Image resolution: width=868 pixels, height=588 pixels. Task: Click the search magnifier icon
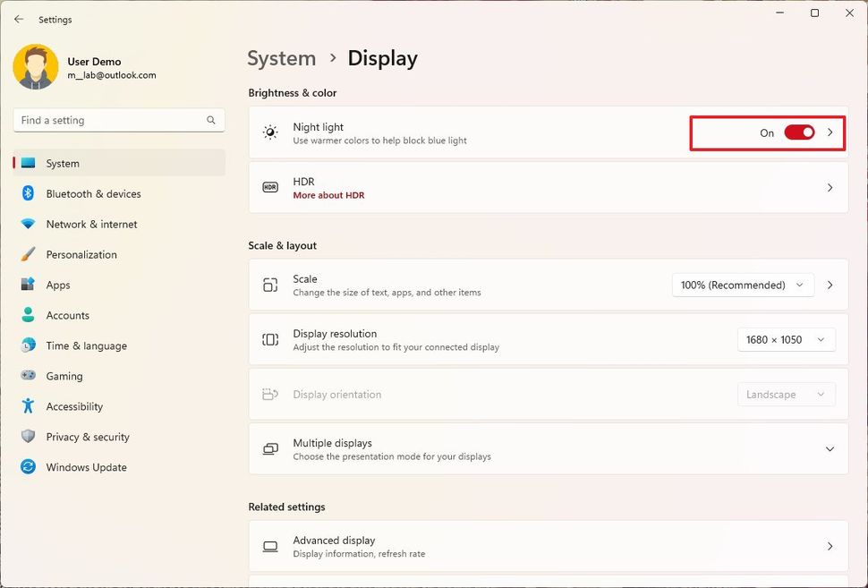tap(211, 120)
